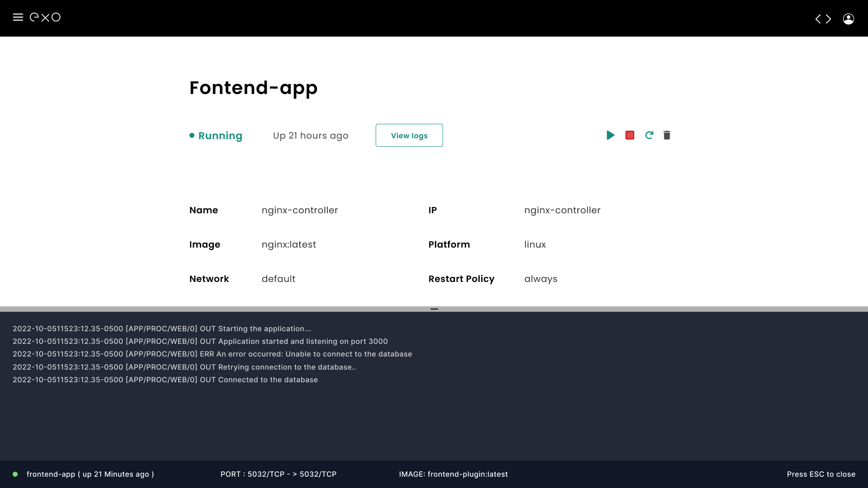The image size is (868, 488).
Task: Stop the container with red square
Action: pos(630,135)
